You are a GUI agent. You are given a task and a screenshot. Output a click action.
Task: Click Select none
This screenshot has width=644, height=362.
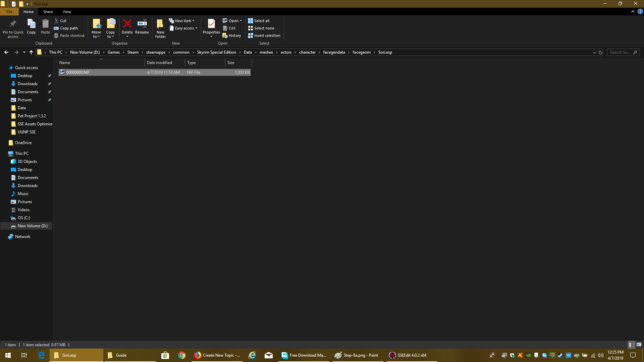261,28
